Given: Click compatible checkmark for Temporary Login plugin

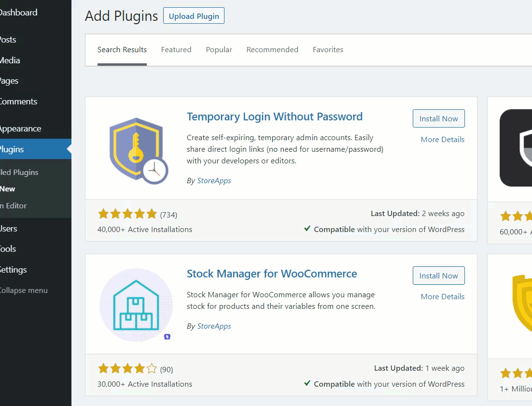Looking at the screenshot, I should [307, 229].
